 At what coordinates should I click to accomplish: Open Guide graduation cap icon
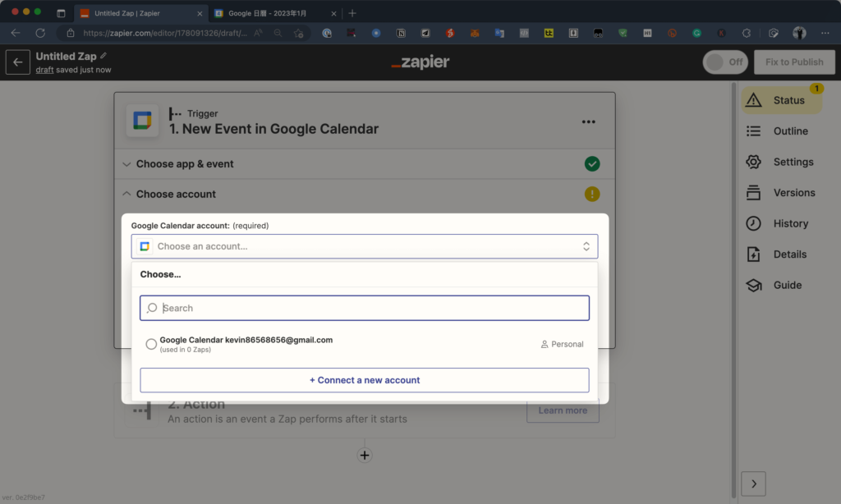(x=754, y=285)
